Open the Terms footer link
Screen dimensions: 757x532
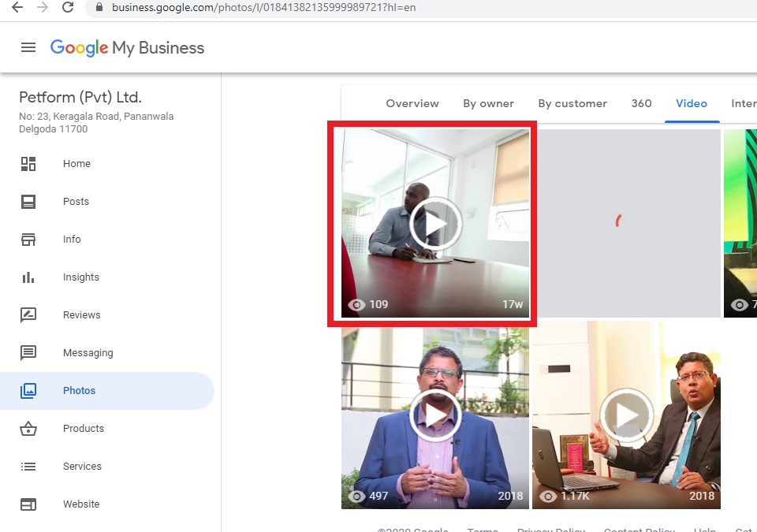482,529
